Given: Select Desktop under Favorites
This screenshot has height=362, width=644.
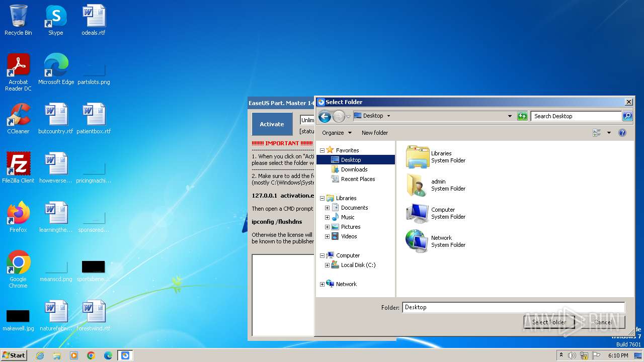Looking at the screenshot, I should point(351,160).
